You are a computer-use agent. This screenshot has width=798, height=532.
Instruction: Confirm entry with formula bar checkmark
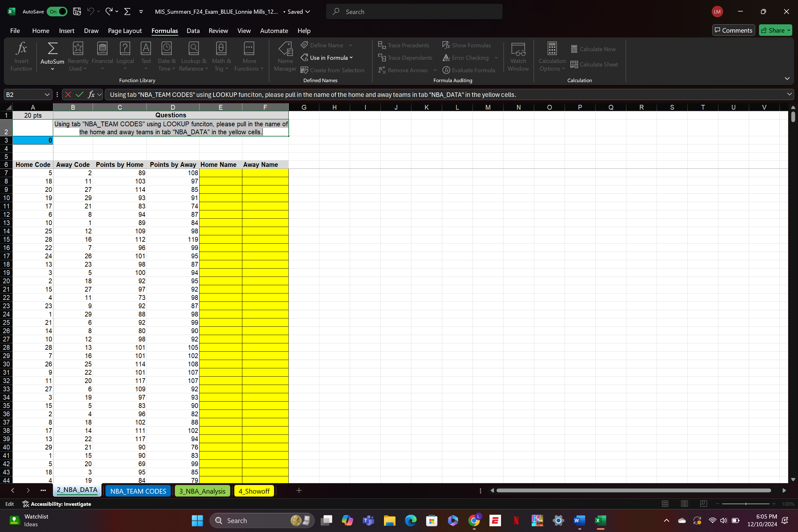(79, 95)
